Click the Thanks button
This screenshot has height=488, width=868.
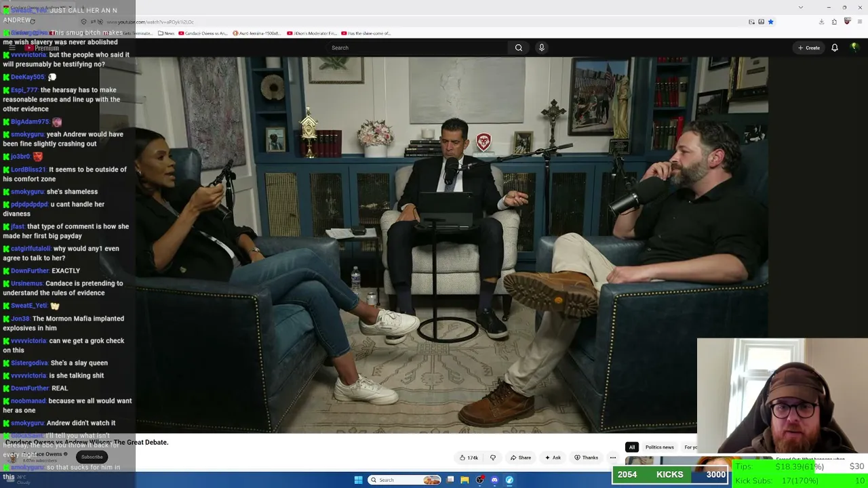click(x=586, y=457)
